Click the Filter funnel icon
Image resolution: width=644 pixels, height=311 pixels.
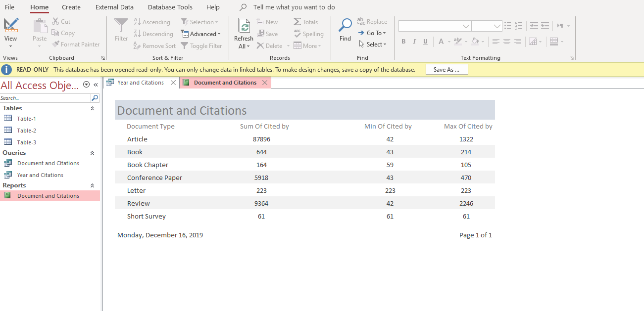[x=121, y=25]
